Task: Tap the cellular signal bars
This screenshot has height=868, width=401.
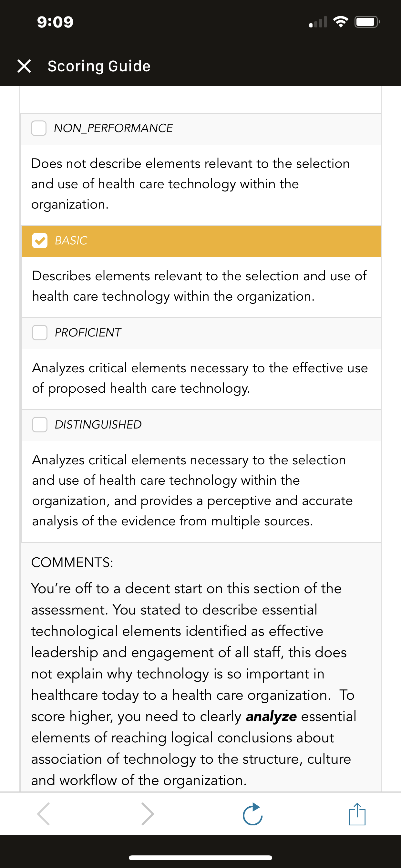Action: [318, 22]
